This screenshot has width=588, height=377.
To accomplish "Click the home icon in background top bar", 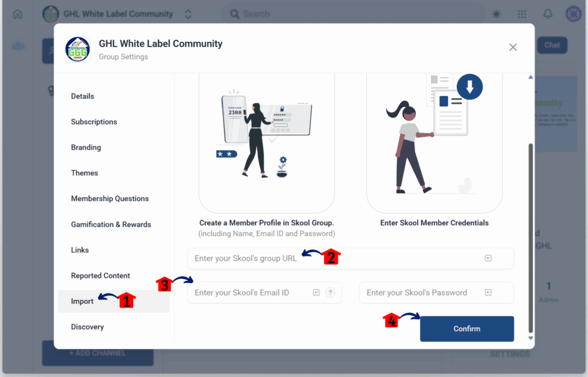I will pyautogui.click(x=18, y=14).
